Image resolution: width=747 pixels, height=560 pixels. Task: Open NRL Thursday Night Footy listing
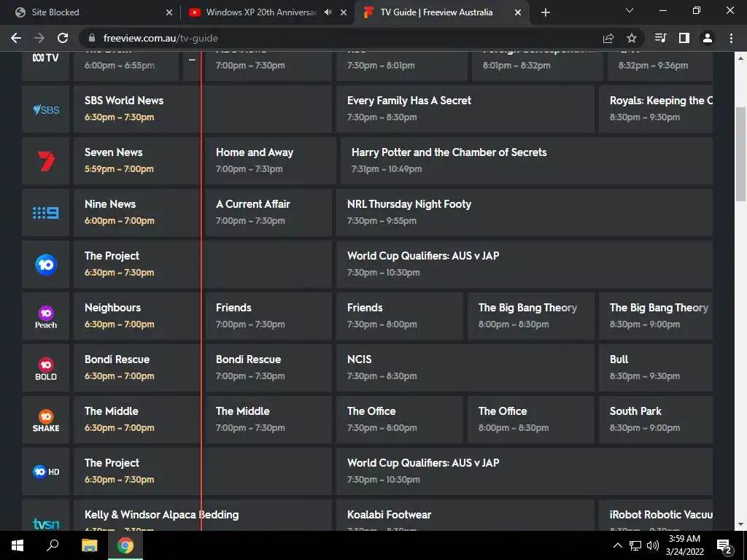pos(525,213)
